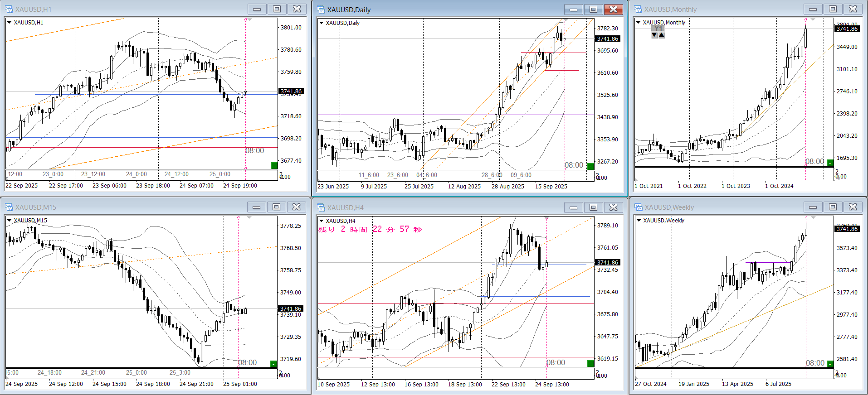Click the 3741.86 price label on M15 chart

pyautogui.click(x=291, y=308)
